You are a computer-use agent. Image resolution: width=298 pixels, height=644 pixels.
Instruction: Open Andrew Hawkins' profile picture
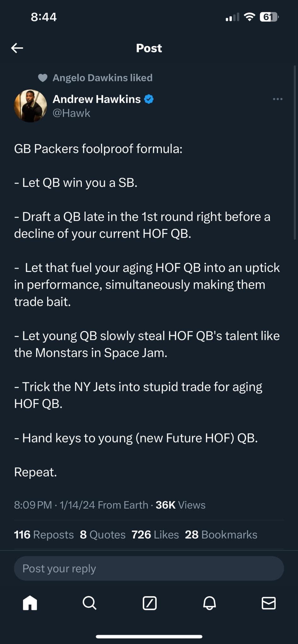[x=31, y=106]
